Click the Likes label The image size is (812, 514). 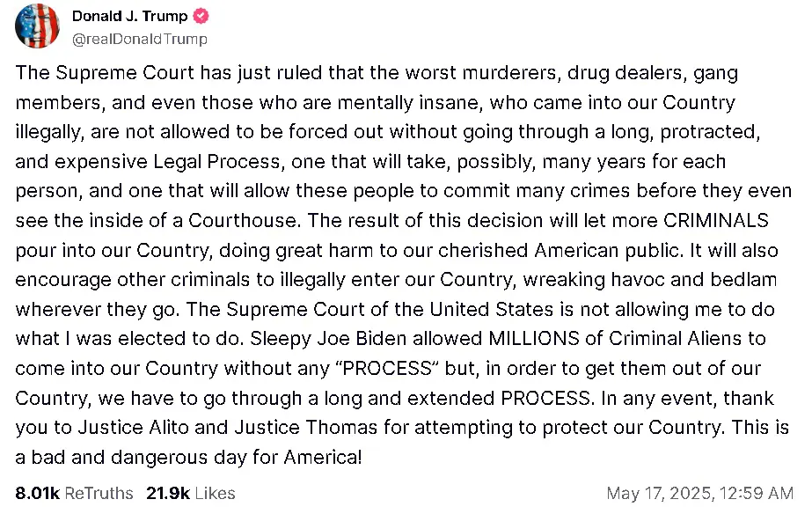point(216,493)
